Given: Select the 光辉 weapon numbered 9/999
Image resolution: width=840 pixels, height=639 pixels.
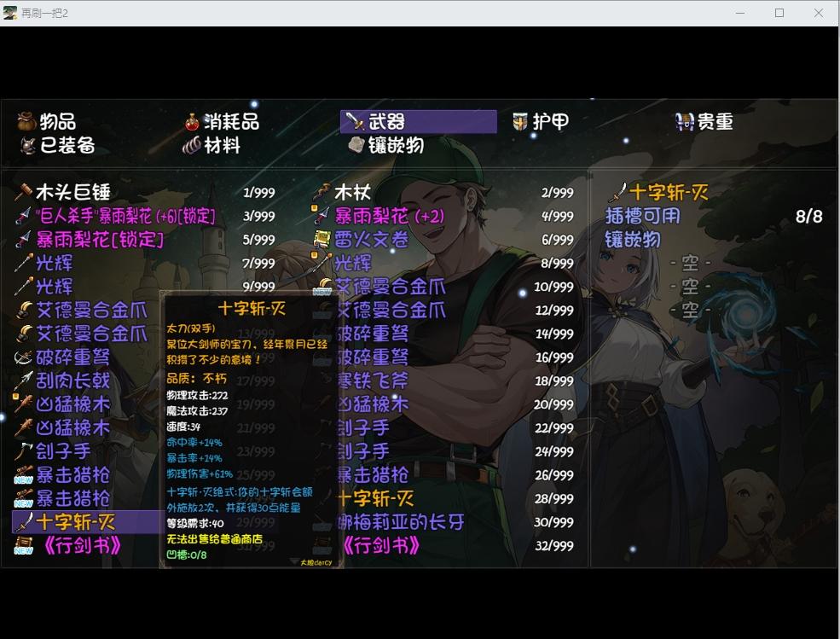Looking at the screenshot, I should (145, 287).
